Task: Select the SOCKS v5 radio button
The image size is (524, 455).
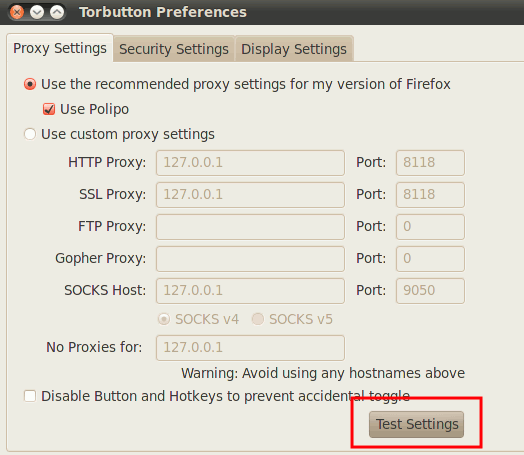Action: click(258, 319)
